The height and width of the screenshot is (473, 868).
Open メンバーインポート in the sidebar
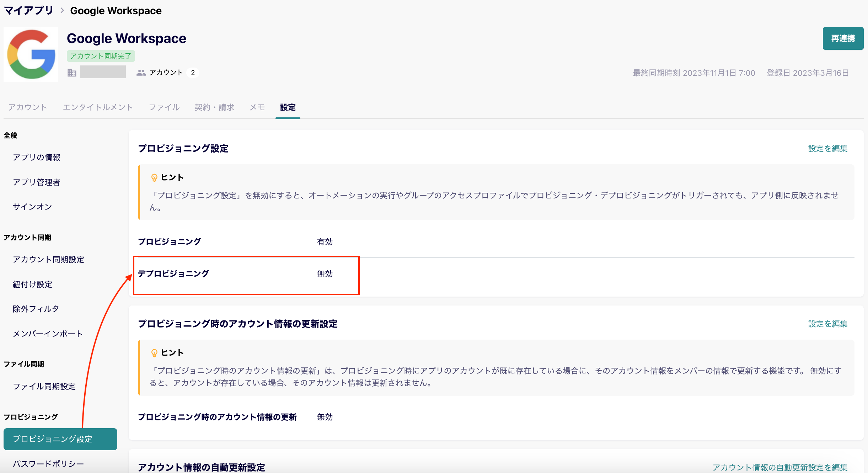click(48, 334)
